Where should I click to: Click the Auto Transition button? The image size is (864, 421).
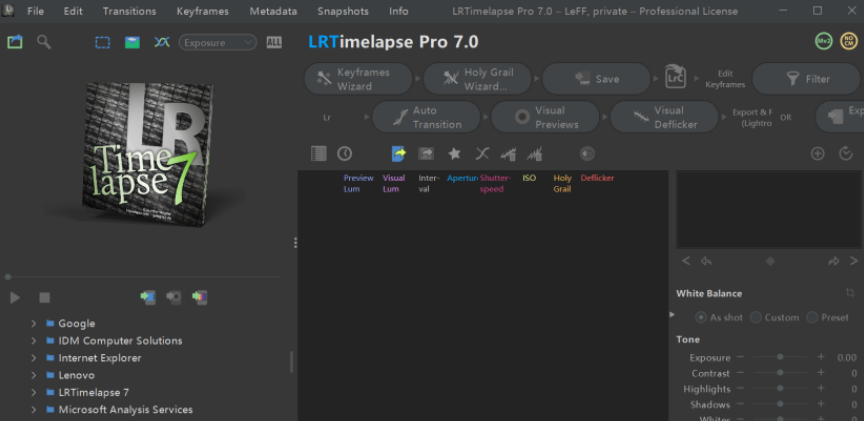(426, 117)
